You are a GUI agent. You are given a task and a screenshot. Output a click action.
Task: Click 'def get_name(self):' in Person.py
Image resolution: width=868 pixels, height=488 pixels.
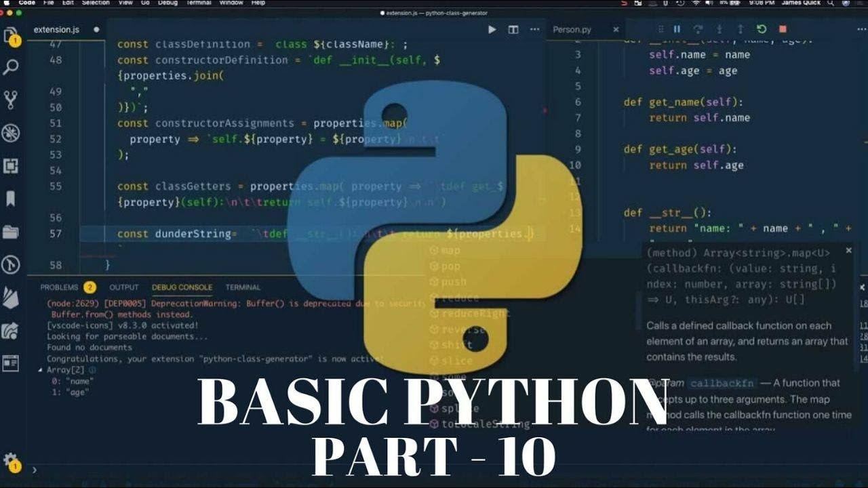(684, 102)
